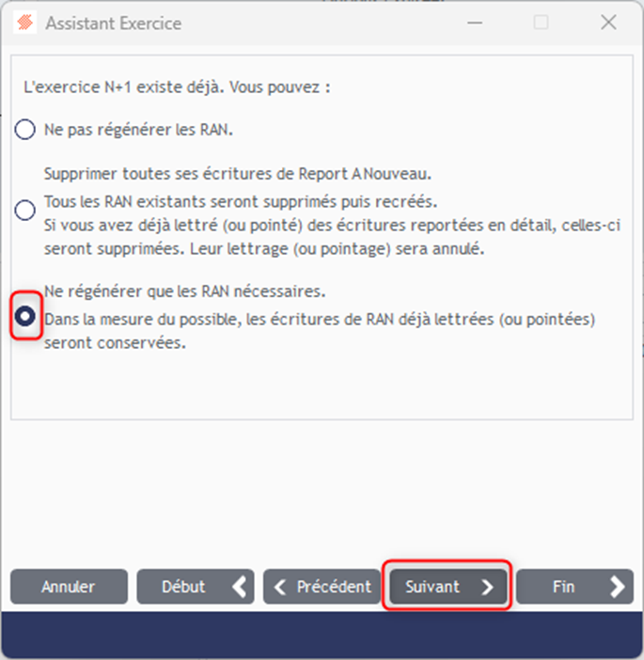Click 'Ne régénérer que les RAN nécessaires.' label
This screenshot has height=660, width=644.
click(x=185, y=291)
